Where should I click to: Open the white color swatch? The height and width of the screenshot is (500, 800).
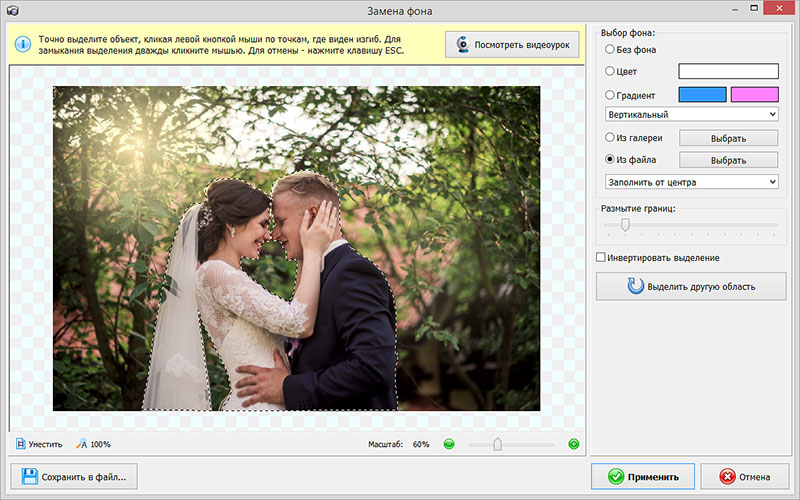[728, 71]
